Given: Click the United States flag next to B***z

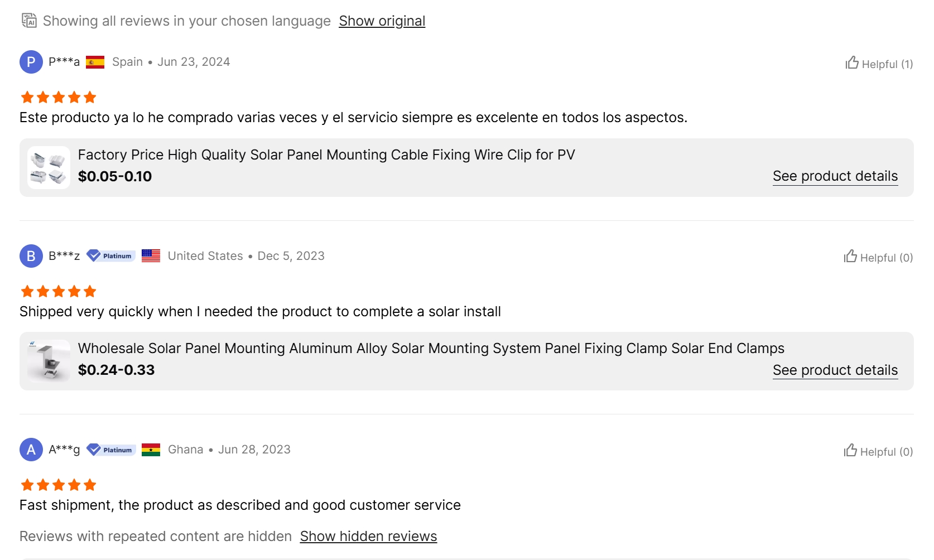Looking at the screenshot, I should 150,256.
